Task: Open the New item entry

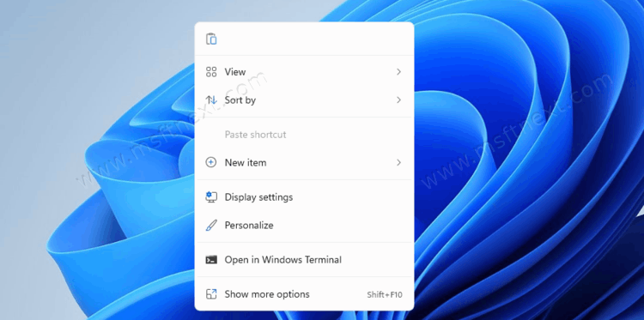Action: coord(304,162)
